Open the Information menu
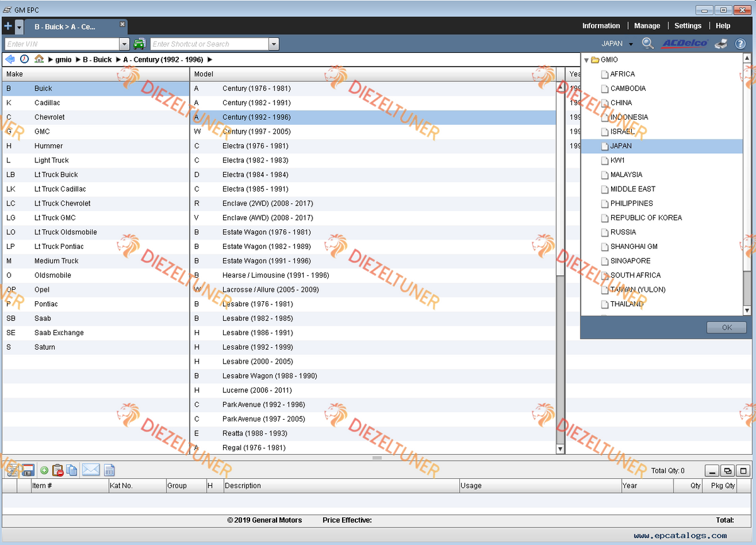This screenshot has width=756, height=545. pos(601,26)
